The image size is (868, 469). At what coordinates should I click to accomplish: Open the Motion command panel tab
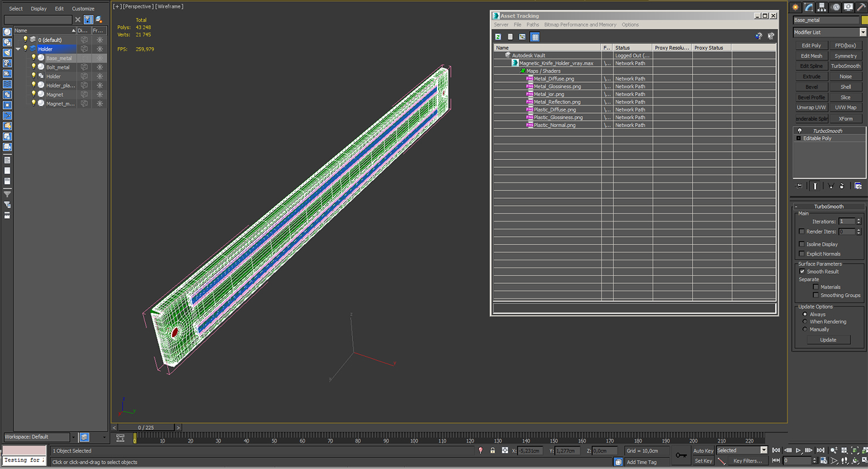point(836,7)
